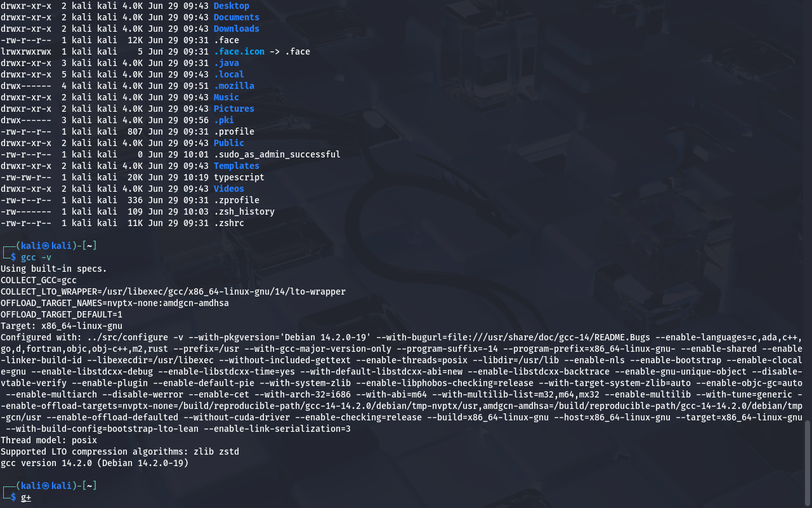The image size is (812, 508).
Task: Select the 'gcc -v' command text
Action: click(36, 257)
